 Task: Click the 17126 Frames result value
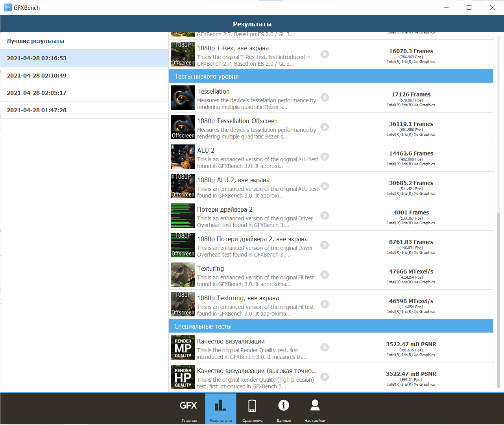point(411,94)
